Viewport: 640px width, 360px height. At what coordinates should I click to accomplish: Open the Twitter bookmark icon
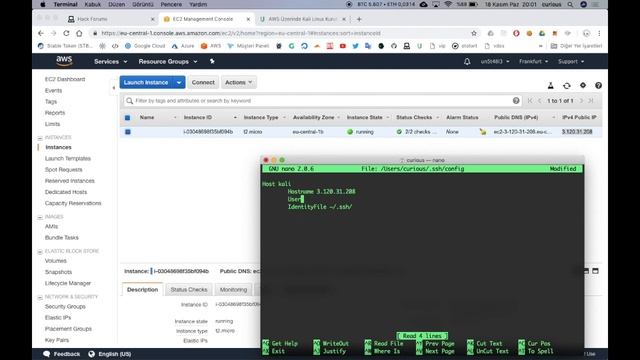tap(355, 46)
